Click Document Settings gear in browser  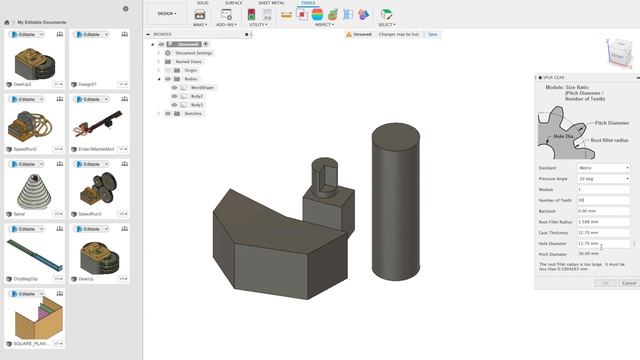pos(168,53)
